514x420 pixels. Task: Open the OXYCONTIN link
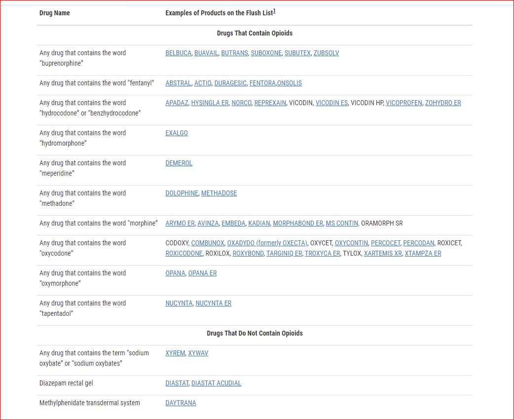(351, 243)
